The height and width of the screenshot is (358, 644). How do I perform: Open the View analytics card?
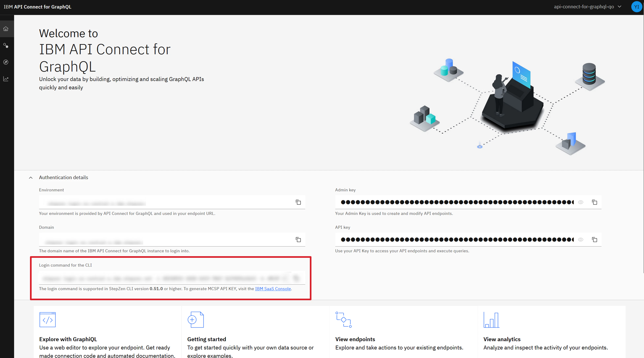(551, 332)
